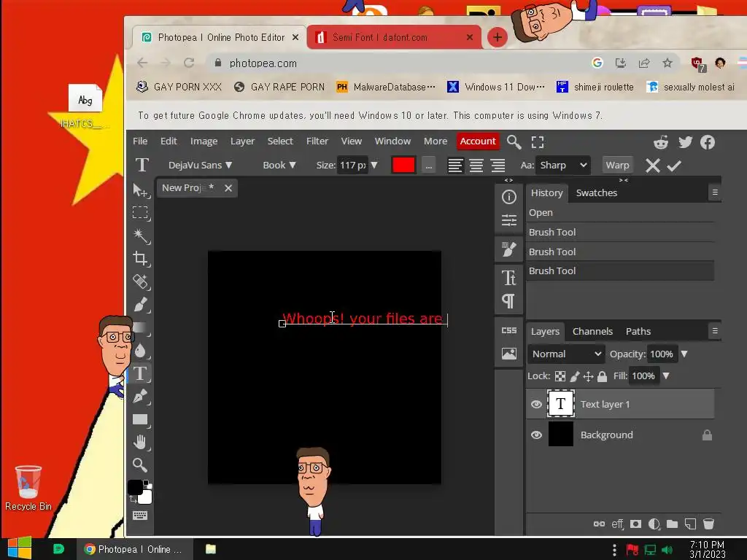The width and height of the screenshot is (747, 560).
Task: Open History panel options menu
Action: coord(715,192)
